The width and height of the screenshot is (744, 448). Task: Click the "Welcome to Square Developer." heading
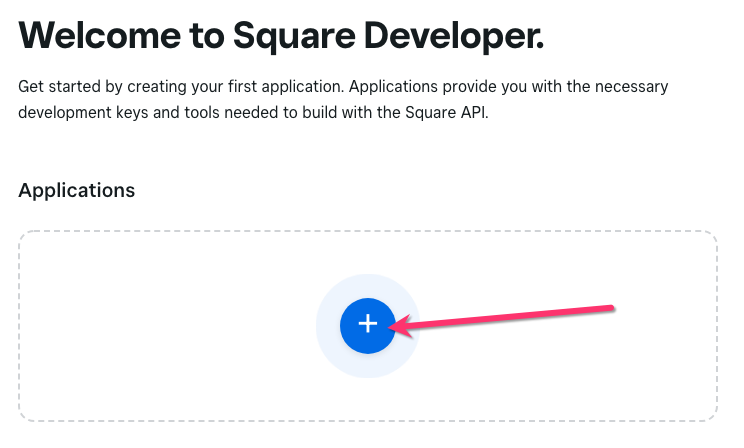pyautogui.click(x=281, y=36)
